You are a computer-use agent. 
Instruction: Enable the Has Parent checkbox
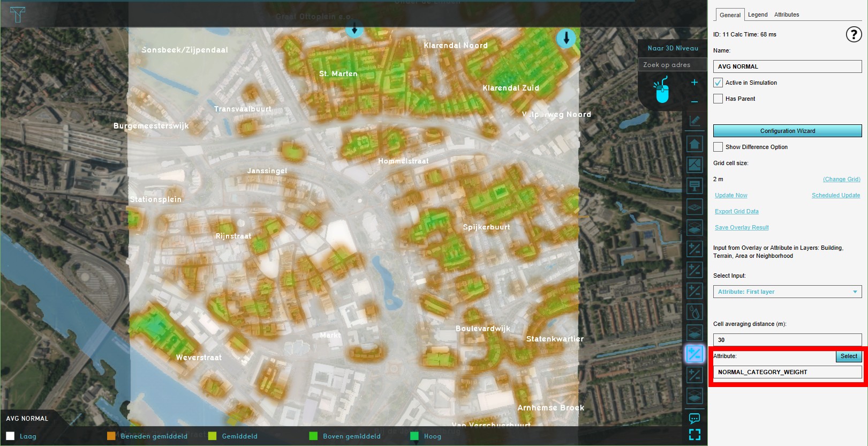(718, 99)
